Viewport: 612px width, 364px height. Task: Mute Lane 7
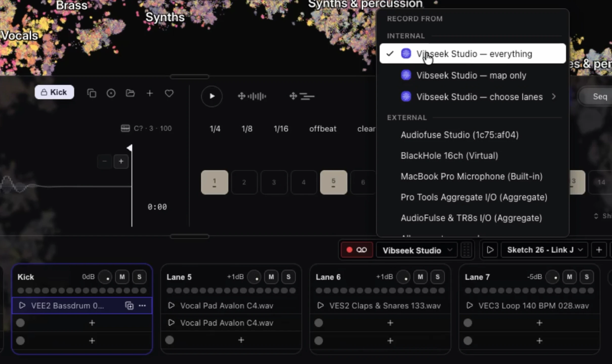pyautogui.click(x=569, y=277)
